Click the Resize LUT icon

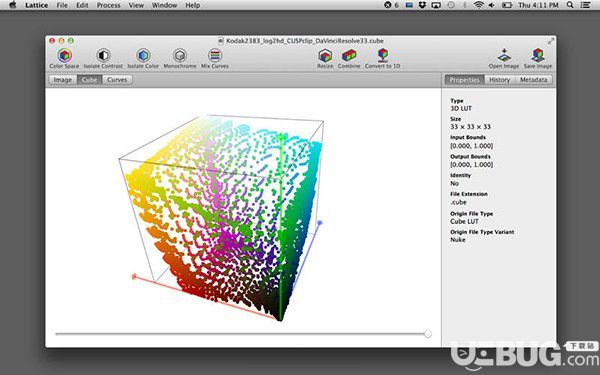[x=325, y=56]
